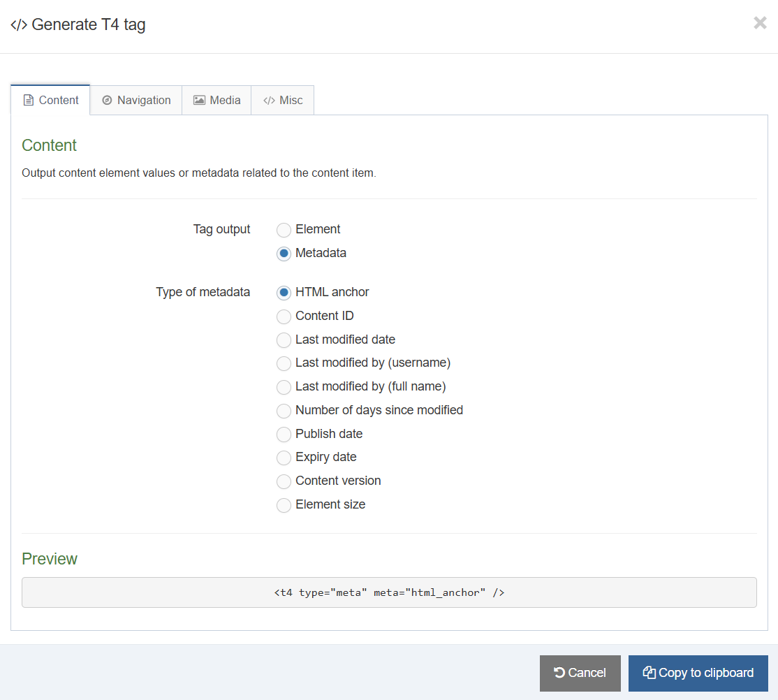The image size is (778, 700).
Task: Click the undo icon inside the Cancel button
Action: pyautogui.click(x=560, y=673)
